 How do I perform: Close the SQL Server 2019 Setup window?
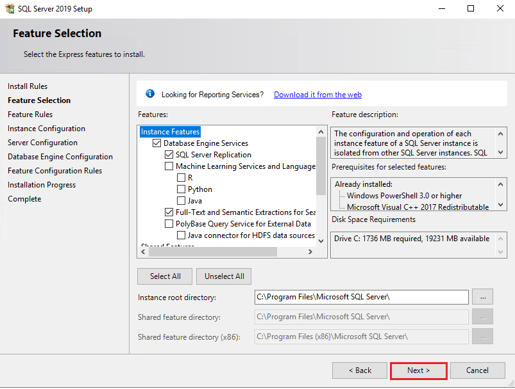pyautogui.click(x=500, y=9)
